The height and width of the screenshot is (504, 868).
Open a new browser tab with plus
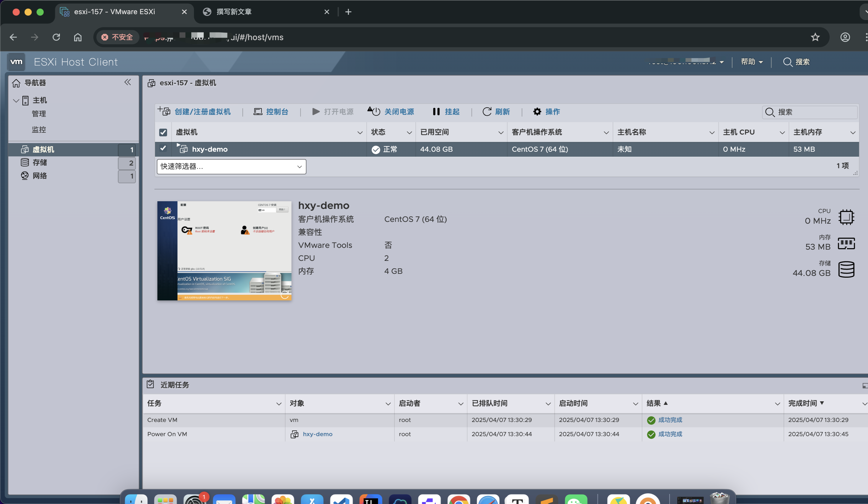(x=348, y=12)
